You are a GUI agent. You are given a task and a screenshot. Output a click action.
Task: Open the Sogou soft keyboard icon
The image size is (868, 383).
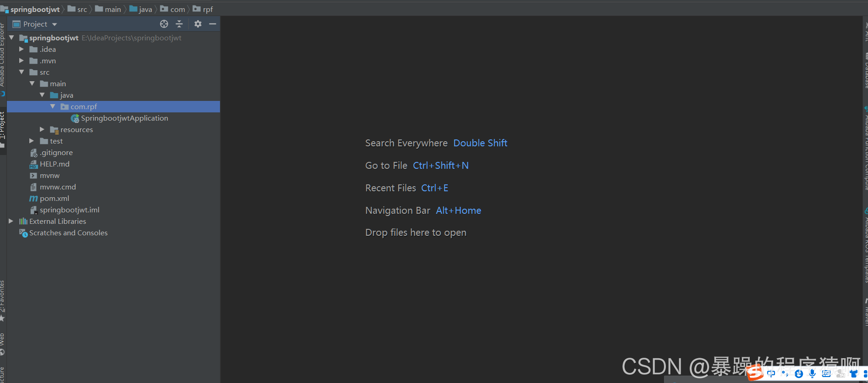[826, 373]
